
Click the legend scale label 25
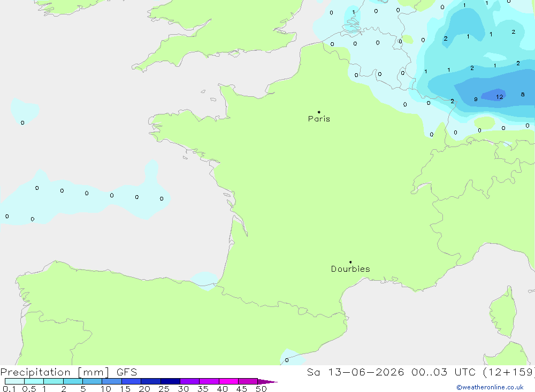(164, 389)
